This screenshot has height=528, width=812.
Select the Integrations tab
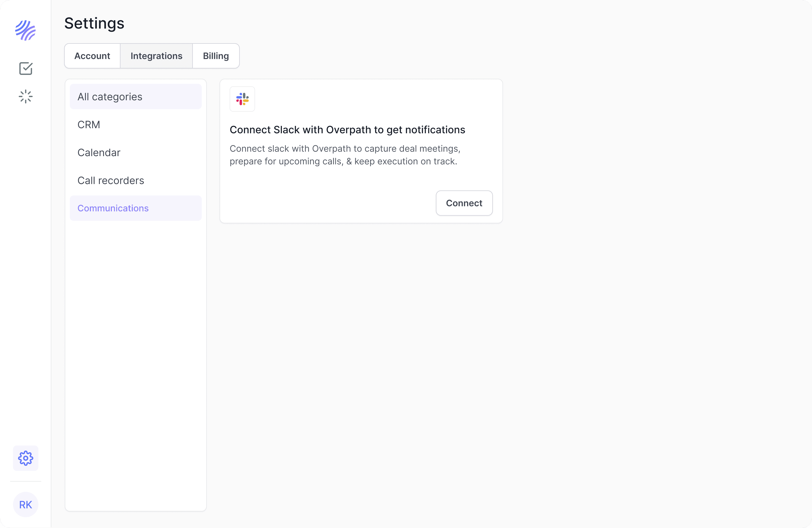pyautogui.click(x=156, y=56)
